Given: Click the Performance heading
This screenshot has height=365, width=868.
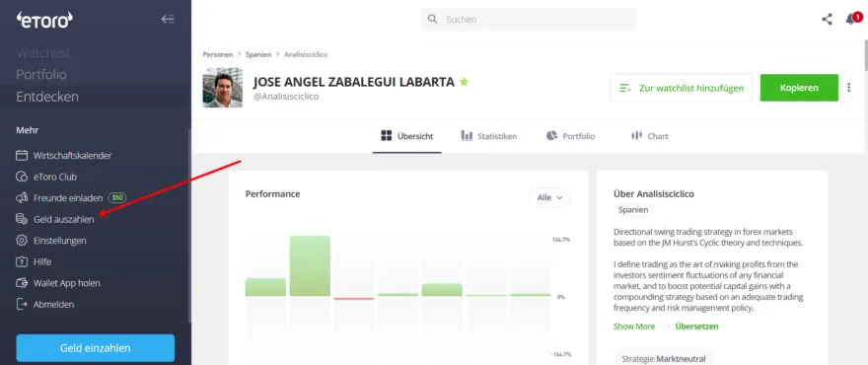Looking at the screenshot, I should point(272,194).
